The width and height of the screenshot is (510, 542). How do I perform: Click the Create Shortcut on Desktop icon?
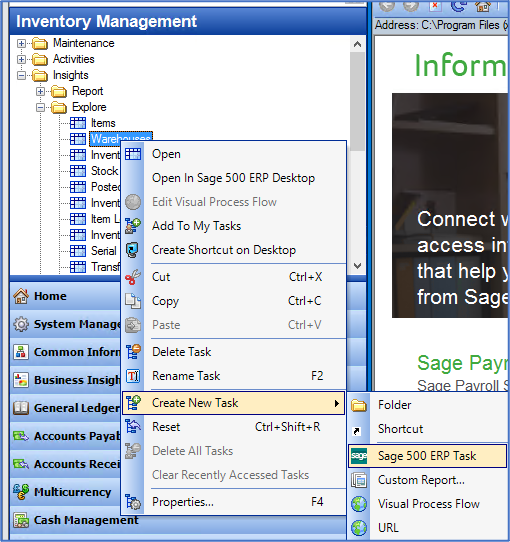pos(132,250)
